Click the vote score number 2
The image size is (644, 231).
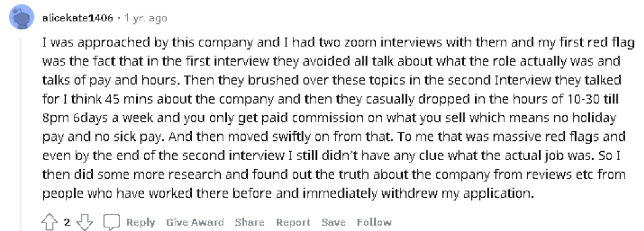(67, 222)
